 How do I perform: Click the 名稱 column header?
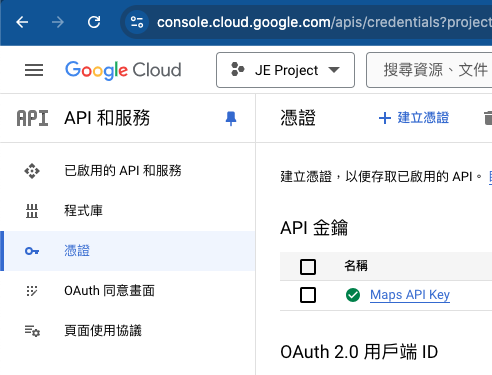(x=356, y=266)
